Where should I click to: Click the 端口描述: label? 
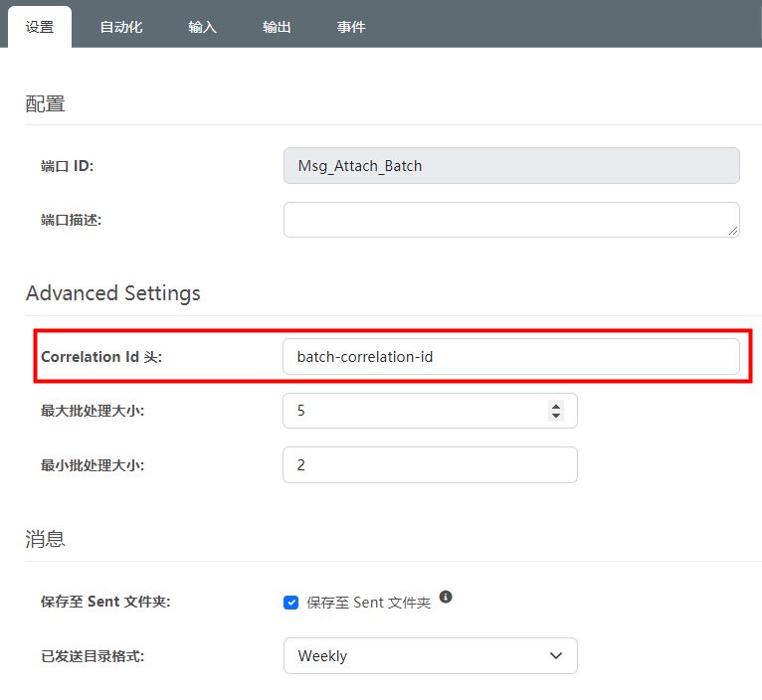(x=71, y=220)
